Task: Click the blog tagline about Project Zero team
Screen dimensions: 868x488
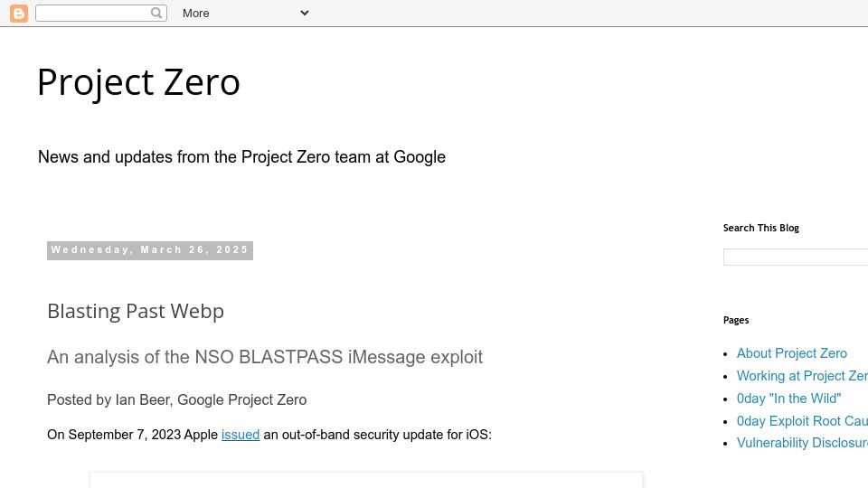Action: point(241,157)
